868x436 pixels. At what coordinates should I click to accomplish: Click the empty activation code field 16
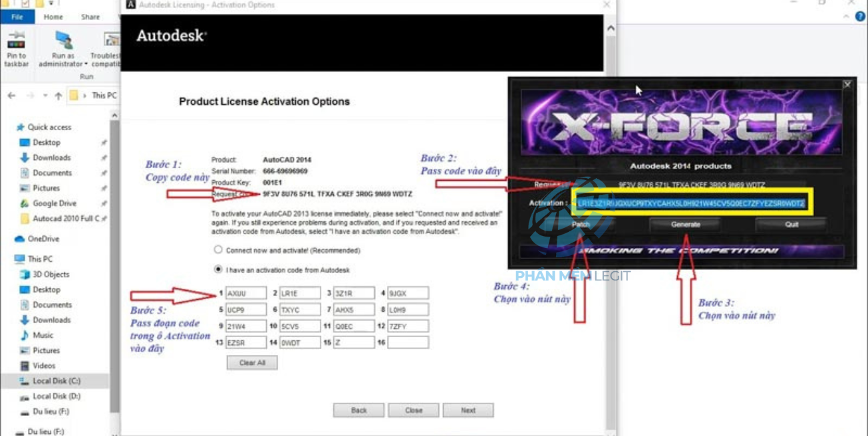[x=408, y=343]
